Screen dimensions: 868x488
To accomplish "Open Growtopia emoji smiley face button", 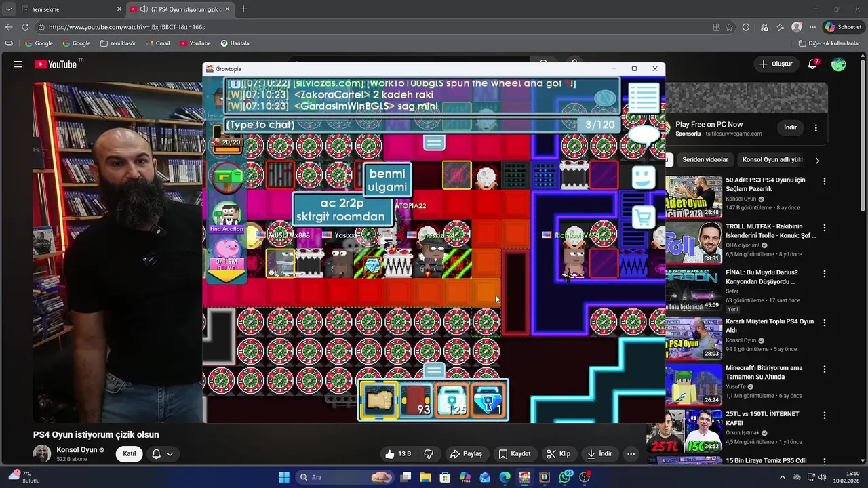I will coord(644,178).
